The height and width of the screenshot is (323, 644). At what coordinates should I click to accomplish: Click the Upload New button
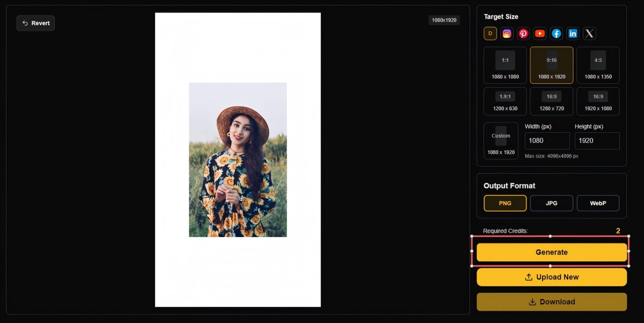[552, 277]
